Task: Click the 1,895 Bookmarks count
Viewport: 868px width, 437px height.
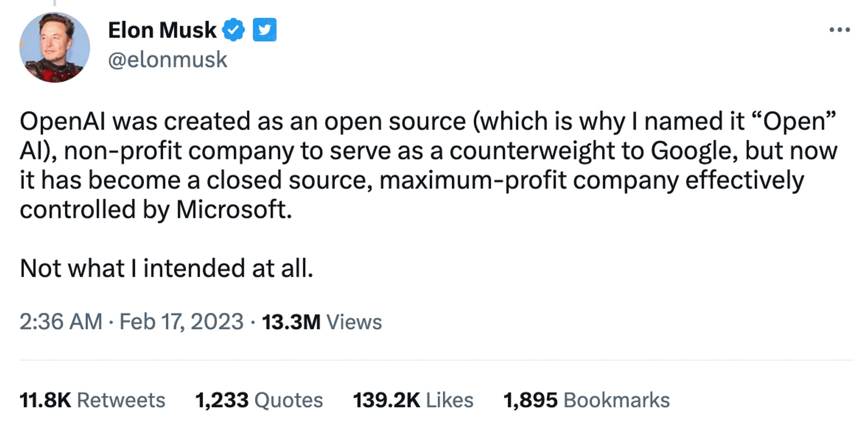Action: [x=586, y=400]
